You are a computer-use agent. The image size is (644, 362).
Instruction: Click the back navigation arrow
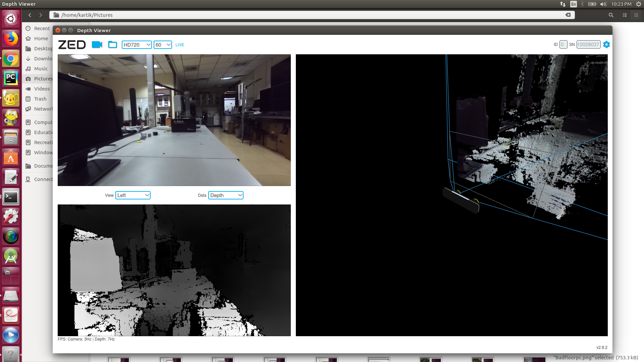tap(30, 15)
